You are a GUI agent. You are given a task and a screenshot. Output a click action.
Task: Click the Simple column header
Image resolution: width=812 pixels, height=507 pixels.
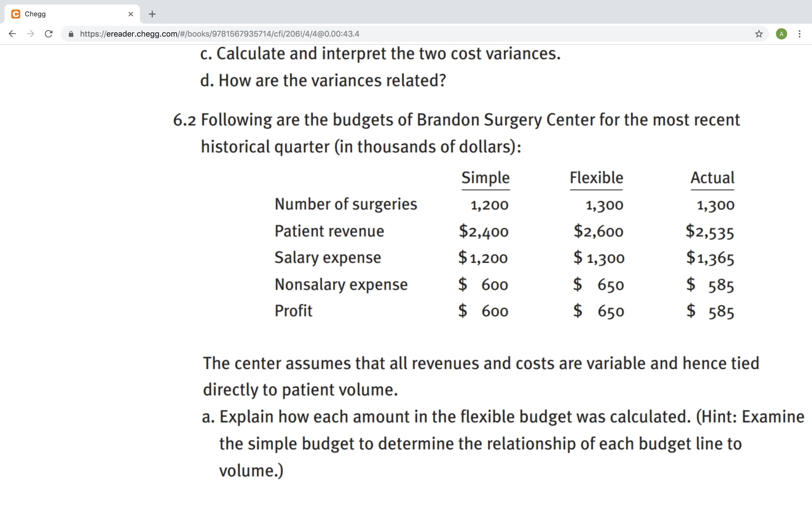point(486,178)
